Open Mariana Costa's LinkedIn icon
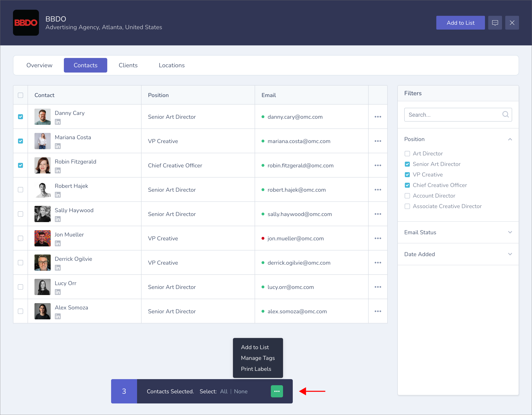 (58, 146)
